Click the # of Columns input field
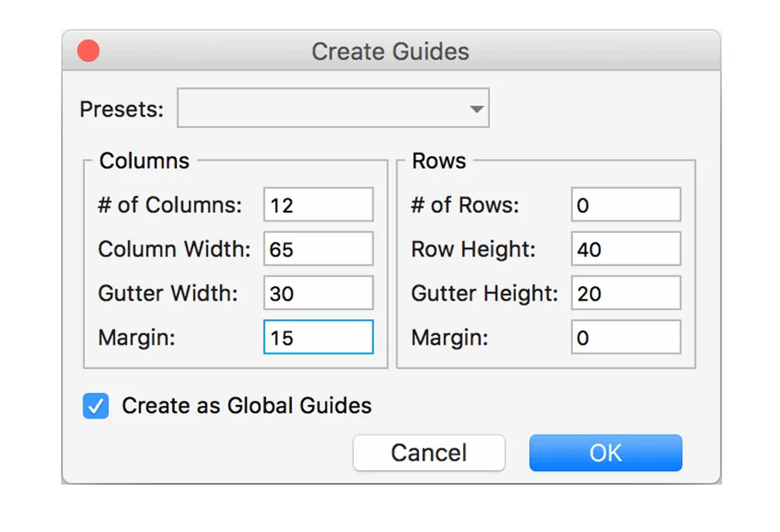 318,205
